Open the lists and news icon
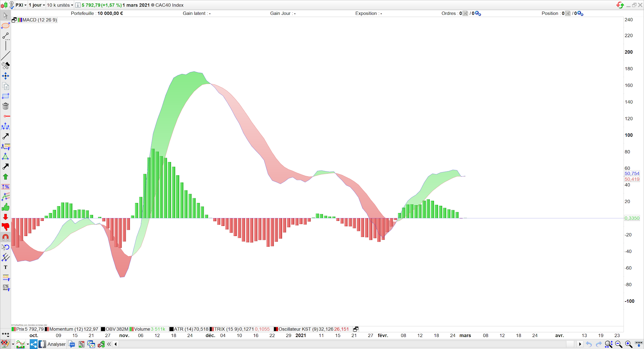The width and height of the screenshot is (644, 349). 81,344
